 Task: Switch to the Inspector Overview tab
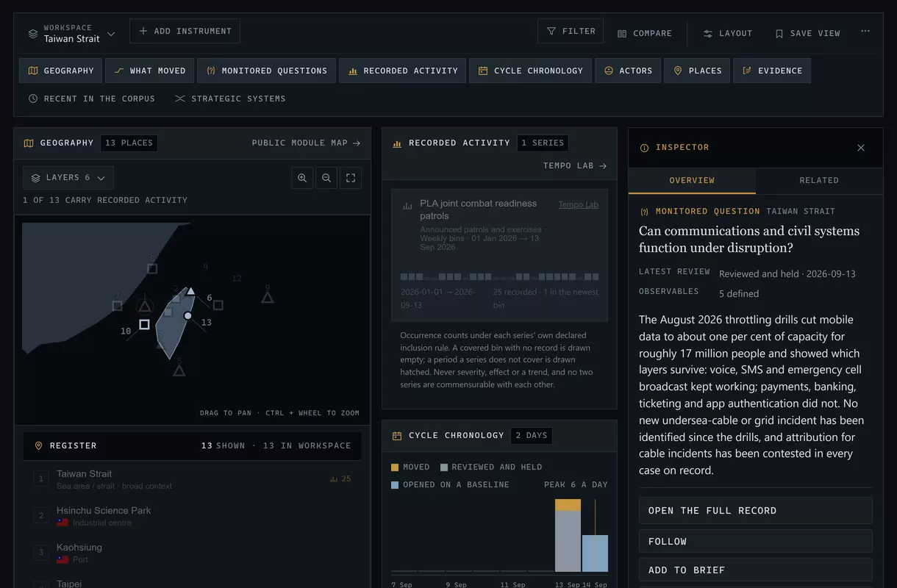692,181
